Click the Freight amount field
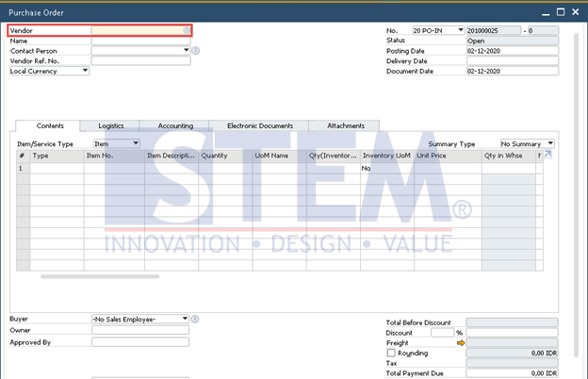 point(512,342)
